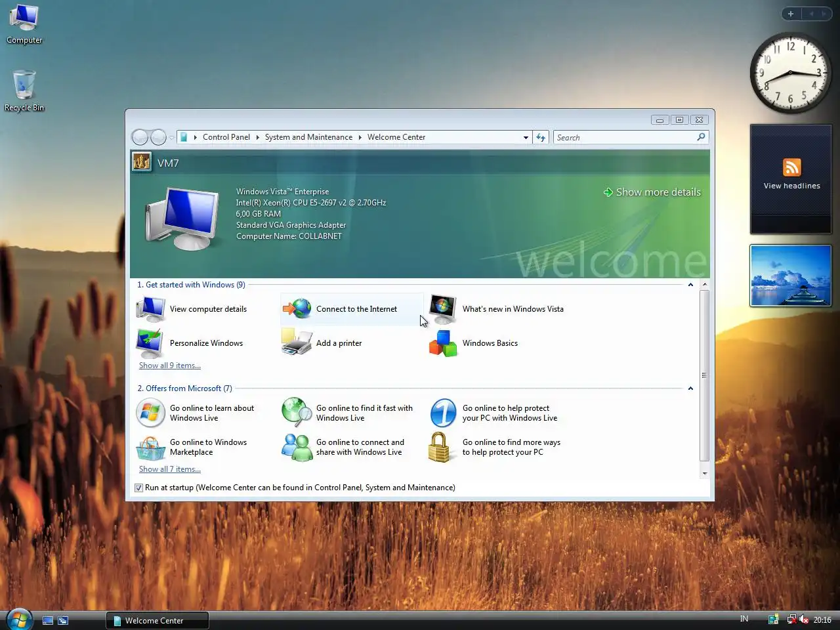Expand the arrow before Control Panel breadcrumb
840x630 pixels.
coord(196,137)
